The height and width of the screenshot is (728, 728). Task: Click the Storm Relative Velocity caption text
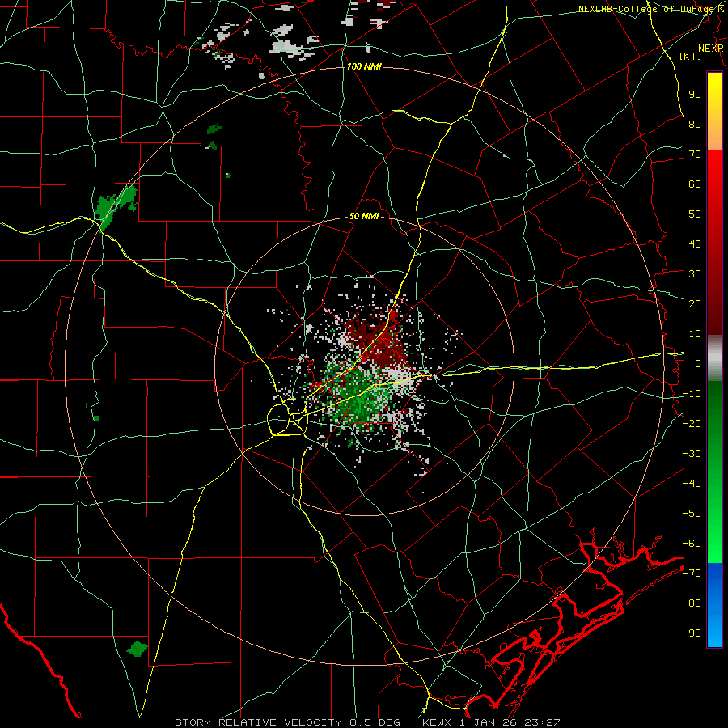367,722
